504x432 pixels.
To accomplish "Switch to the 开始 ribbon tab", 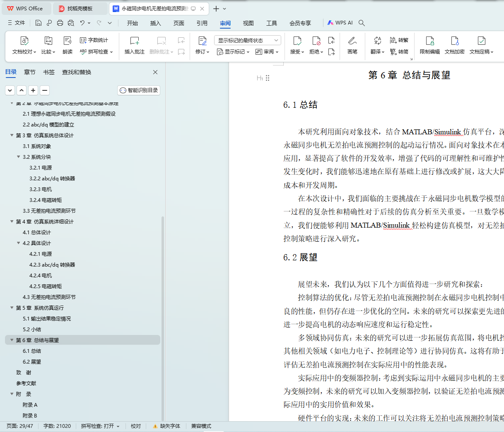I will [133, 23].
